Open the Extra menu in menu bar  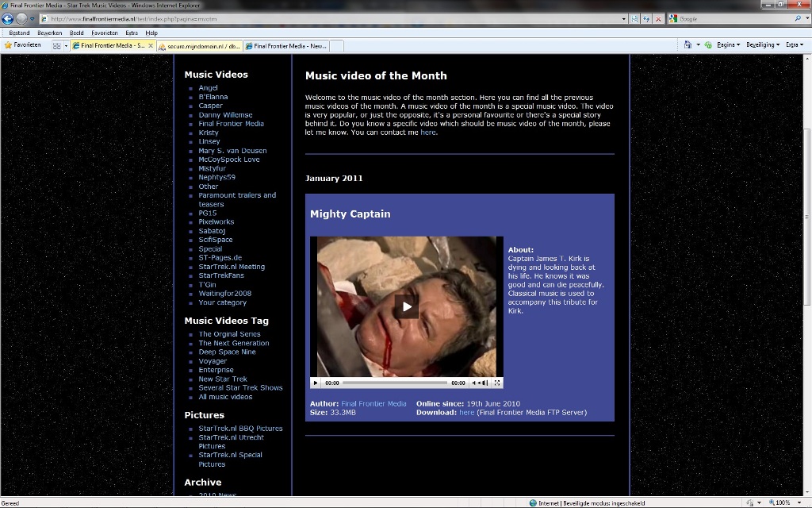click(x=132, y=33)
